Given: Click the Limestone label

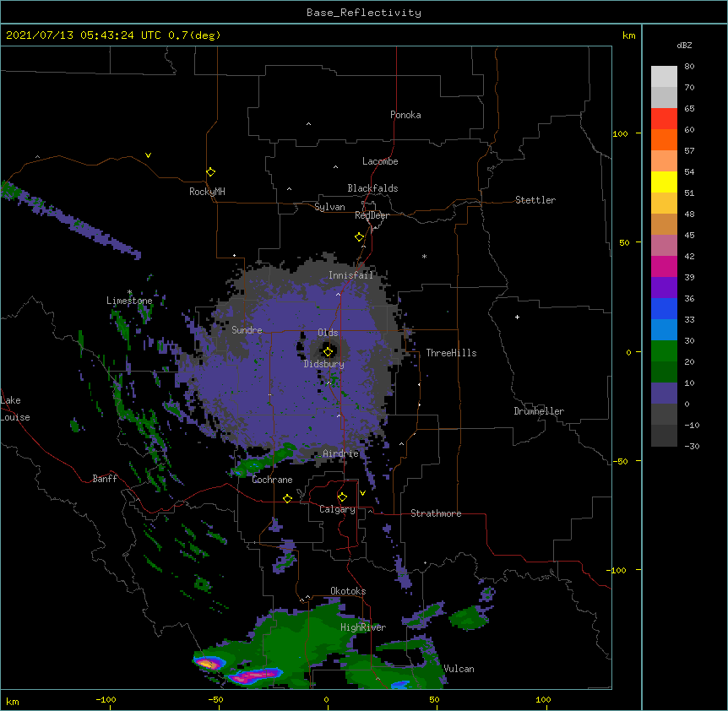Looking at the screenshot, I should [x=129, y=301].
